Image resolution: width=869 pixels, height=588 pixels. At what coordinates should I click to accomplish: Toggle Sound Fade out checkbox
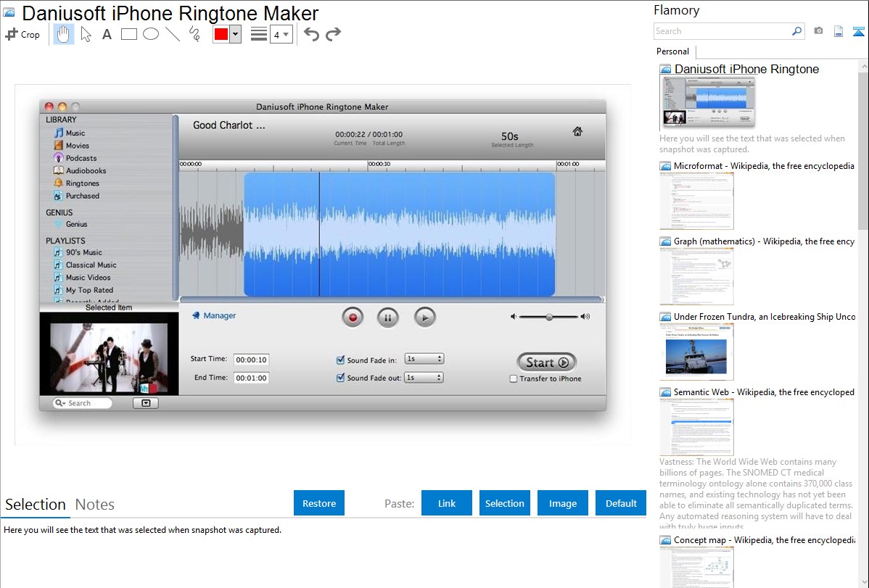tap(341, 378)
